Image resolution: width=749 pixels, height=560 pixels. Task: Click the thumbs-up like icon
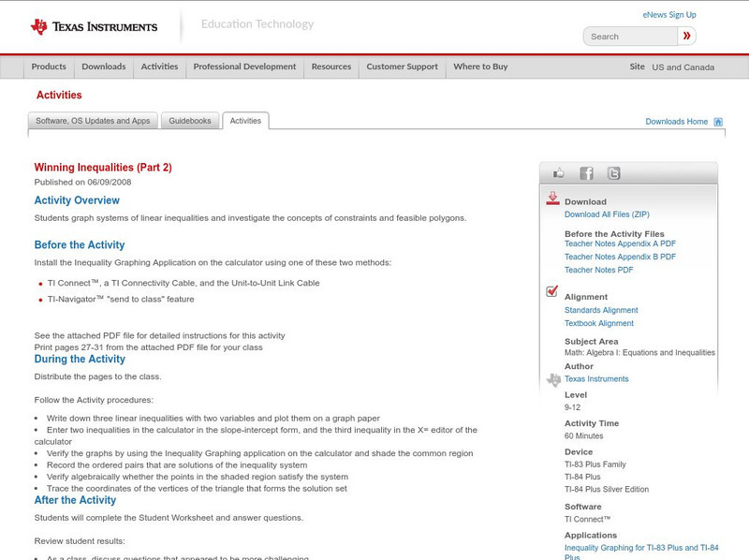[558, 173]
